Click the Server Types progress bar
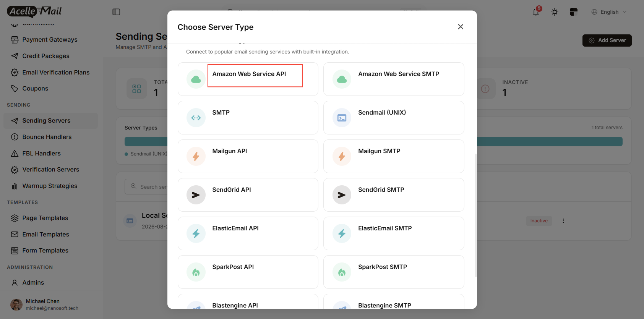This screenshot has width=644, height=319. click(373, 142)
